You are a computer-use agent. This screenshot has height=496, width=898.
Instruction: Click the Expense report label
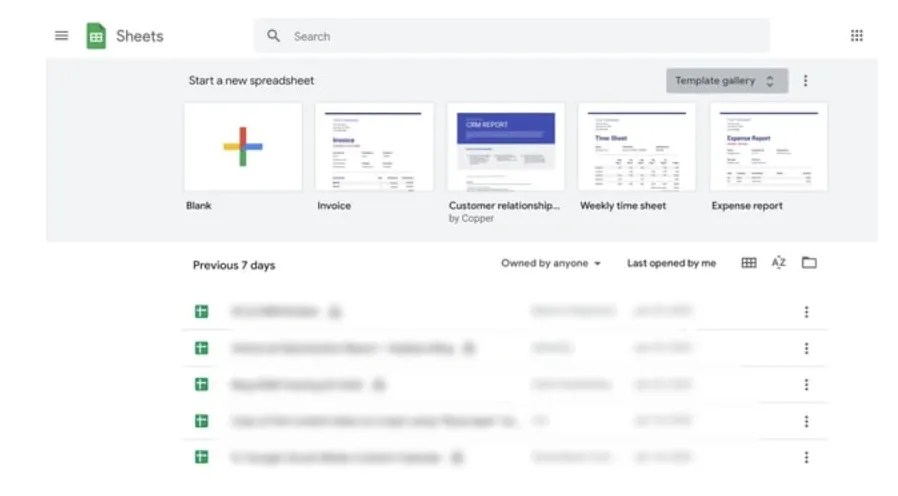(x=747, y=206)
